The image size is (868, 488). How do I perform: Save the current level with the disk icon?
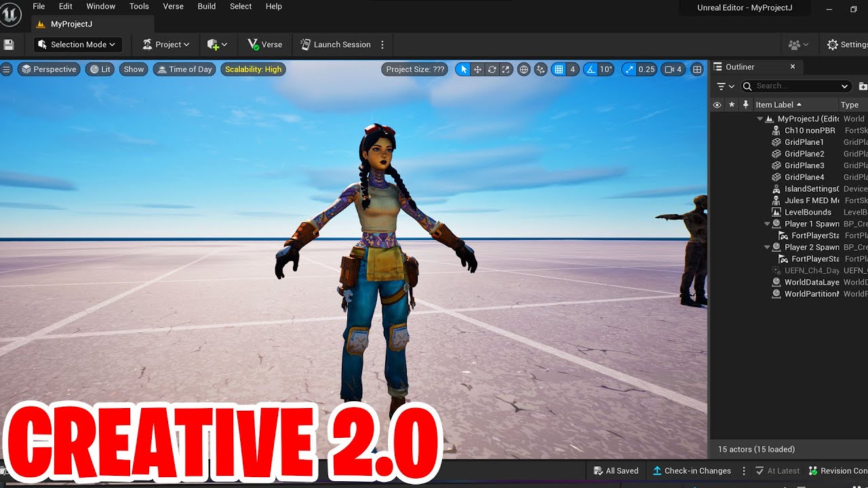(9, 45)
